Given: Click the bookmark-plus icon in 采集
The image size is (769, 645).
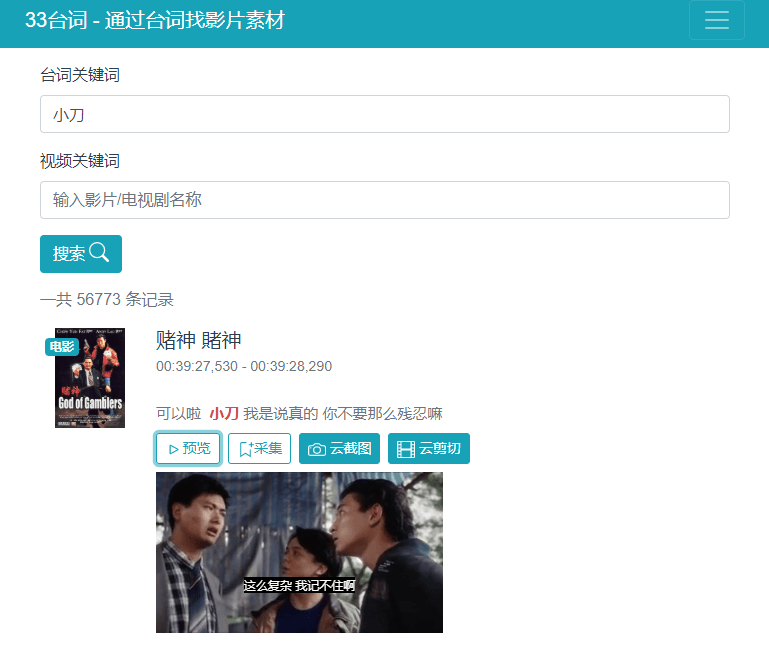Looking at the screenshot, I should [245, 449].
